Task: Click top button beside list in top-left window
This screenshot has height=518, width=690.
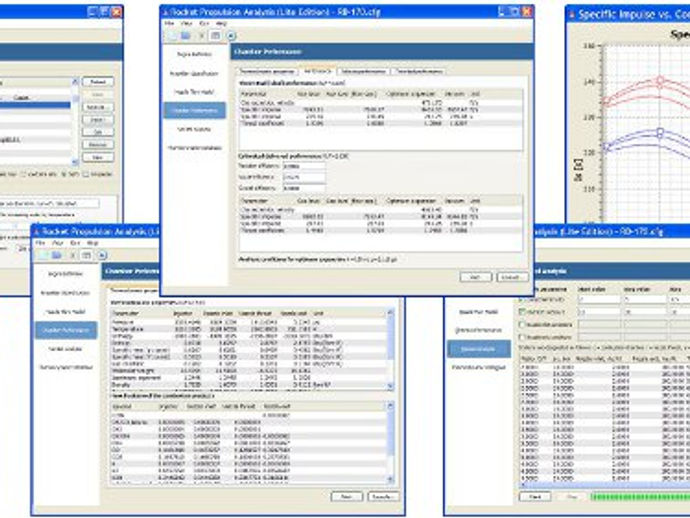Action: (x=98, y=82)
